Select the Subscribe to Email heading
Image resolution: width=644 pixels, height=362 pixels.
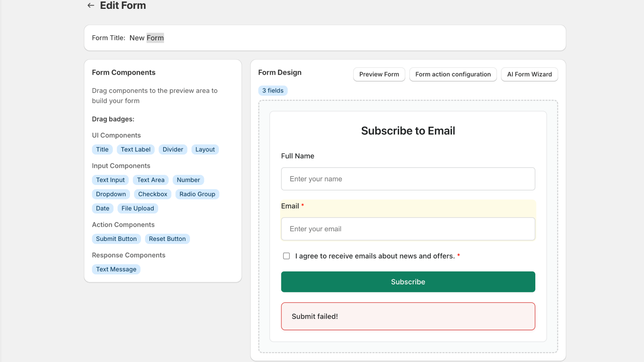coord(408,131)
